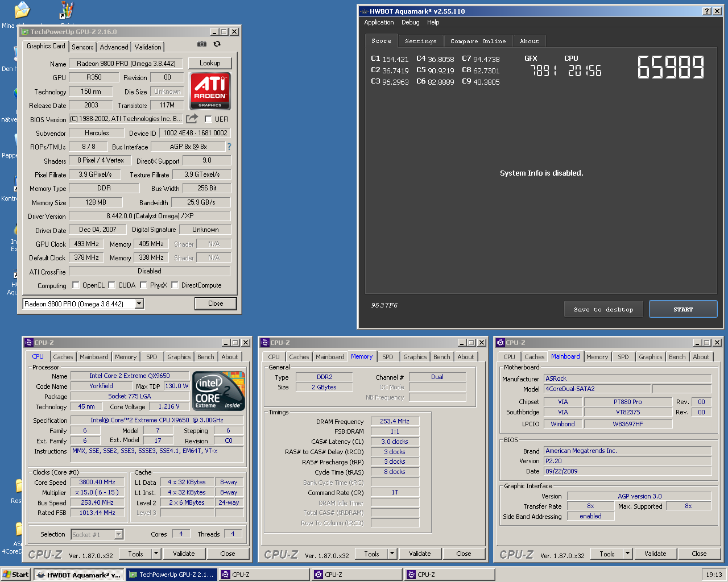This screenshot has width=728, height=582.
Task: Open the Debug menu in HWBOT Aquamark
Action: tap(411, 23)
